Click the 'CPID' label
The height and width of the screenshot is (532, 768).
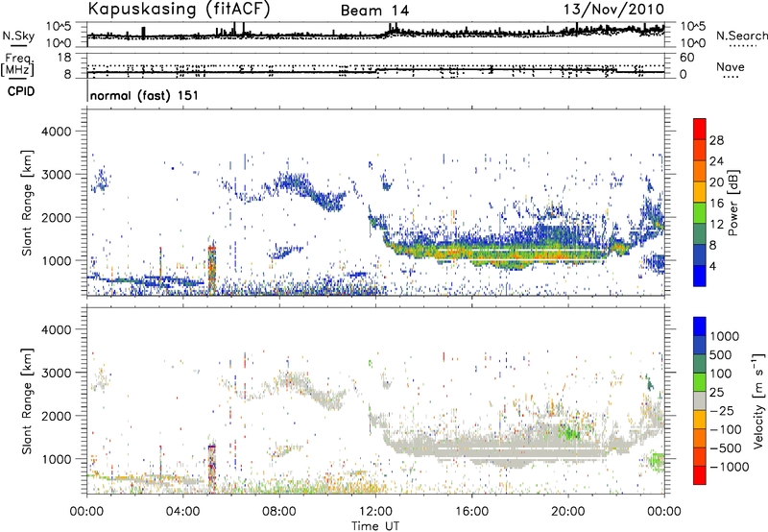[x=21, y=91]
